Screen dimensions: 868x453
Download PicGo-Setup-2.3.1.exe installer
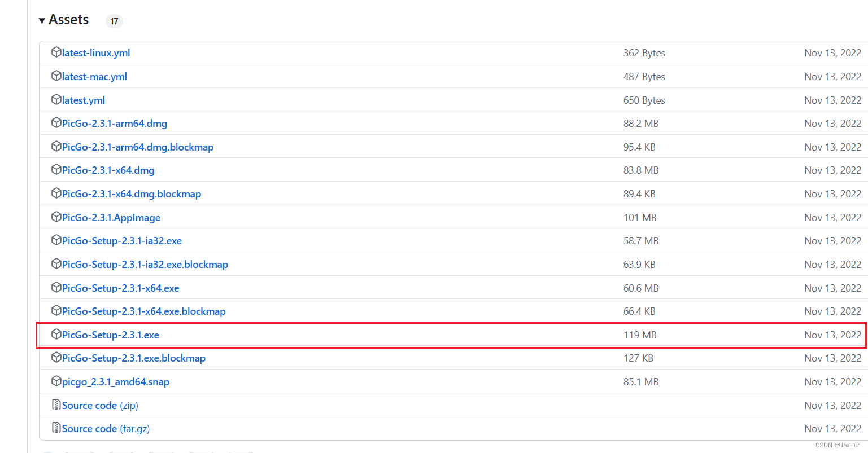coord(111,335)
